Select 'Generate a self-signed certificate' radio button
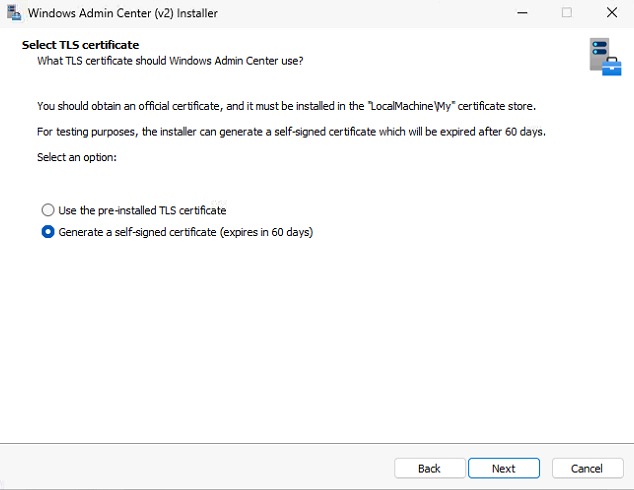Screen dimensions: 634x490 (48, 232)
